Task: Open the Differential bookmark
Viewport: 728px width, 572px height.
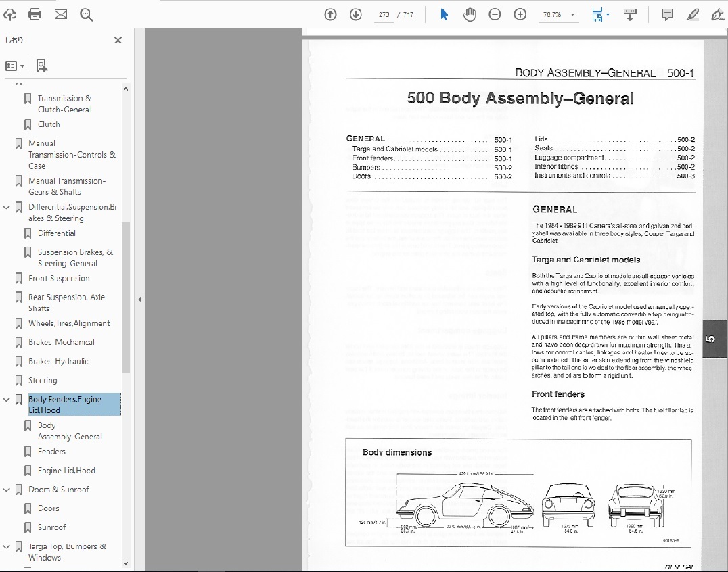Action: (x=57, y=233)
